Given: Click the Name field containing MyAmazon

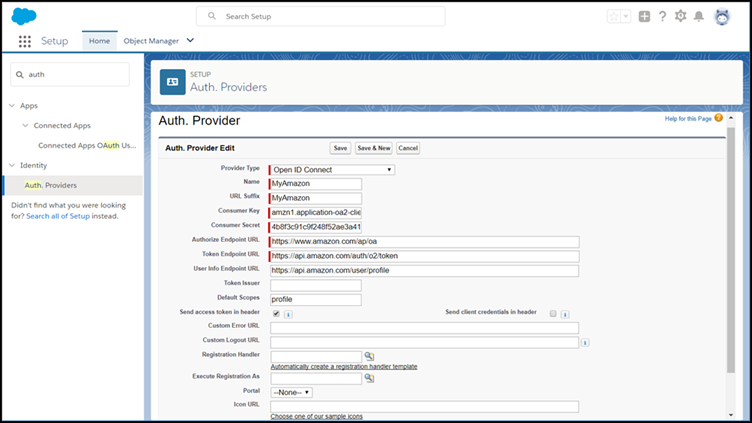Looking at the screenshot, I should coord(316,184).
